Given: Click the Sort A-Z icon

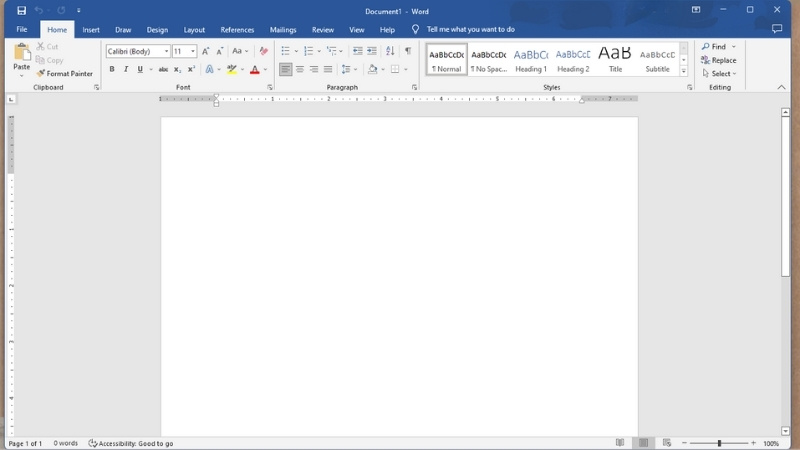Looking at the screenshot, I should coord(390,51).
